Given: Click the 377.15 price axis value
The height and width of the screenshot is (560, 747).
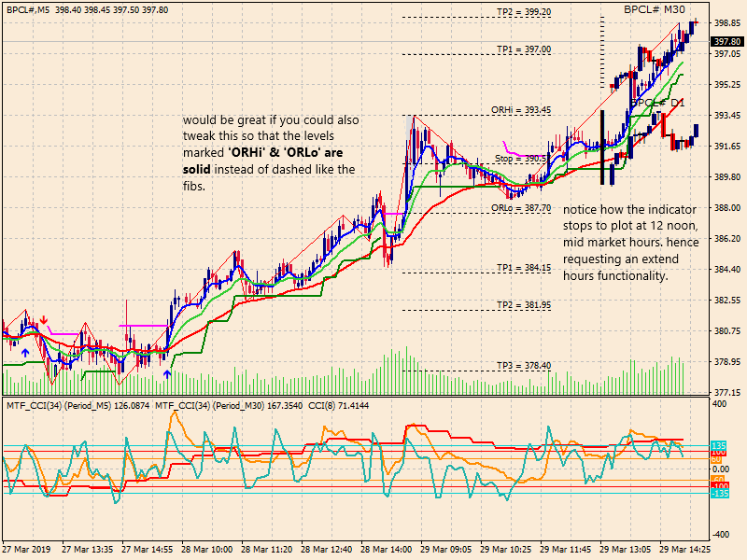Looking at the screenshot, I should coord(727,392).
